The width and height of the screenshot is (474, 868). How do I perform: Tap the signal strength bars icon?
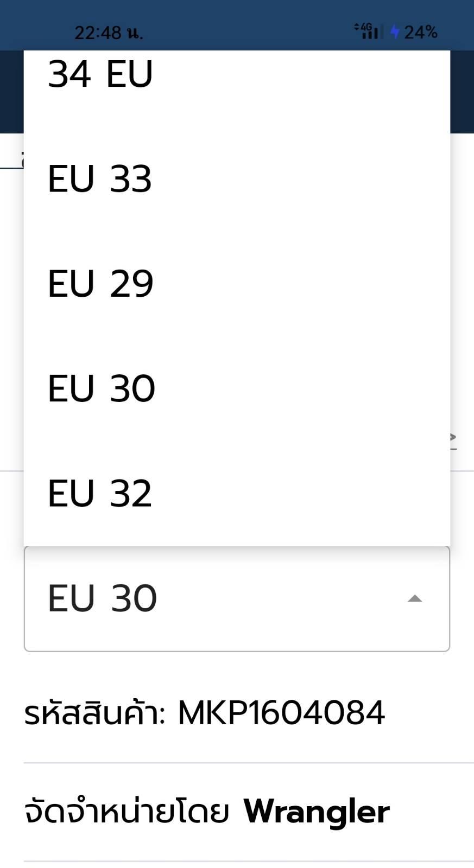(372, 34)
